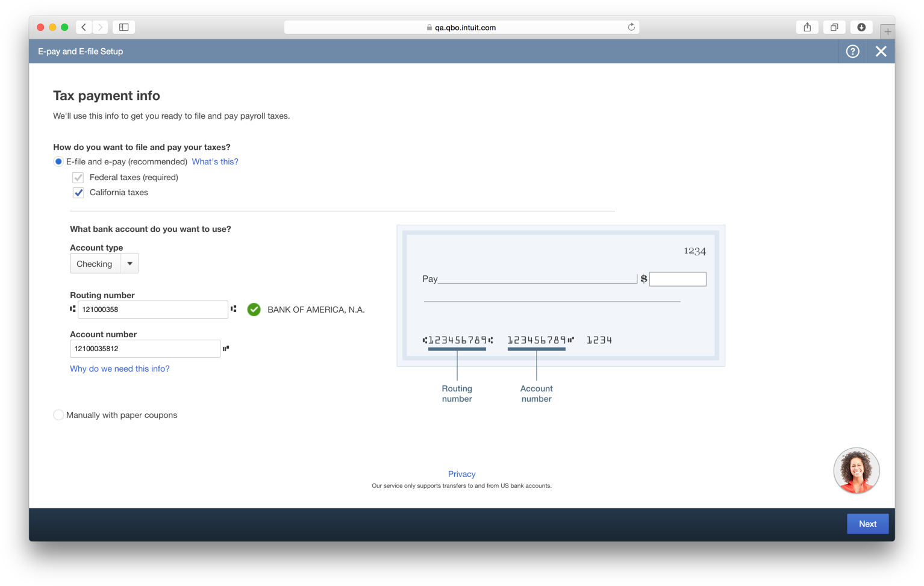Image resolution: width=924 pixels, height=586 pixels.
Task: Select Manually with paper coupons option
Action: tap(58, 415)
